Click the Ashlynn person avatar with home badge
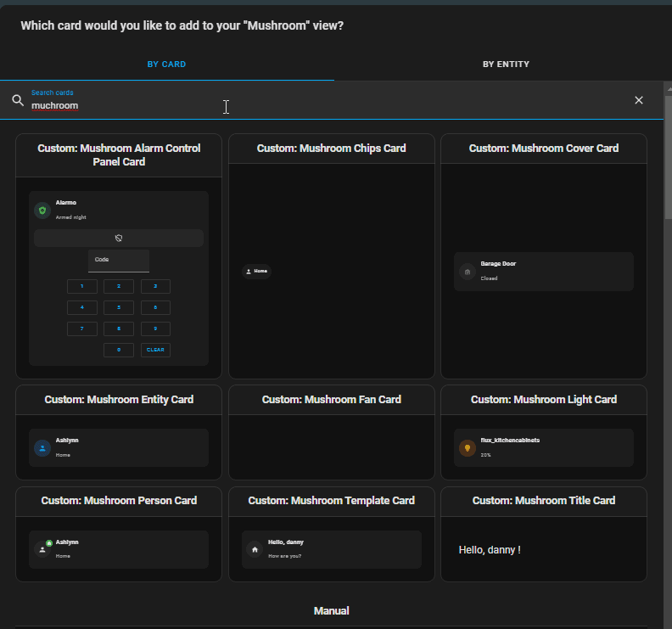This screenshot has width=672, height=629. (x=43, y=549)
